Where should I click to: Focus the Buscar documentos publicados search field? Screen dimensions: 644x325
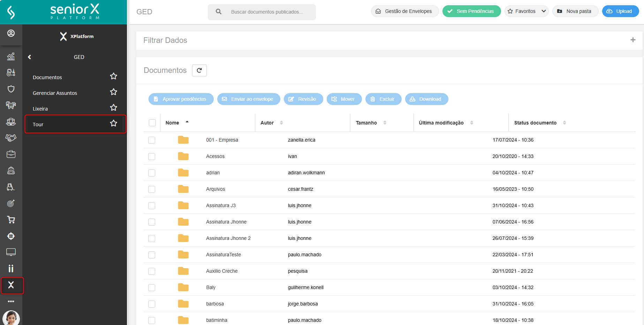(x=267, y=12)
